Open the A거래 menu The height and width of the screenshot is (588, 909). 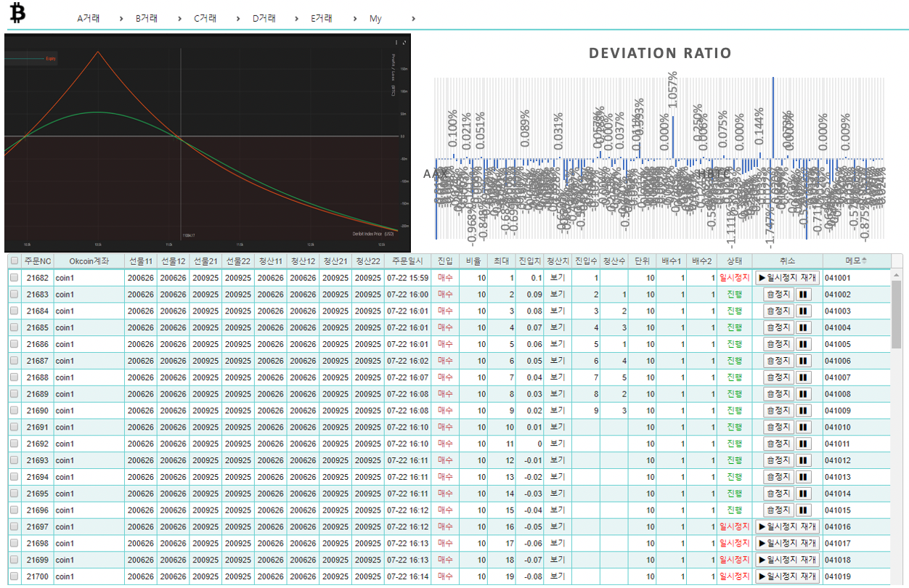[x=89, y=19]
